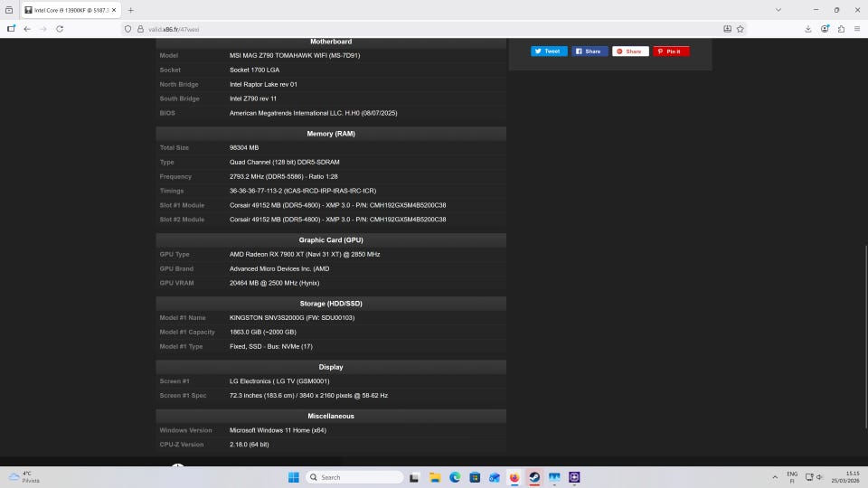Open the sidebar toggle icon

pos(11,29)
